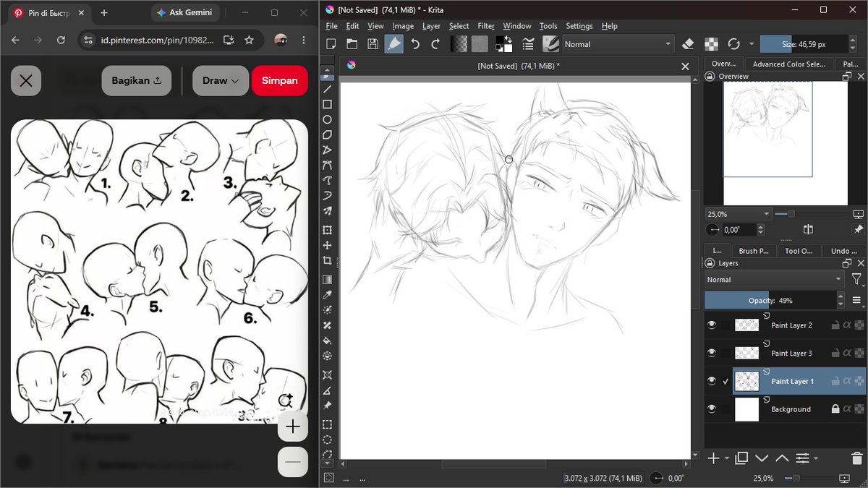Reload the original brush preset
868x488 pixels.
(733, 44)
